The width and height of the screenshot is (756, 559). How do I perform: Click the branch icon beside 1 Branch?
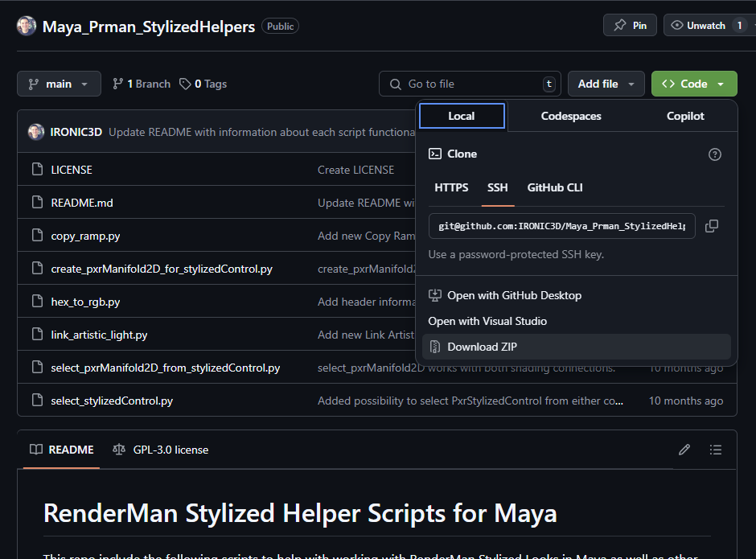tap(117, 84)
